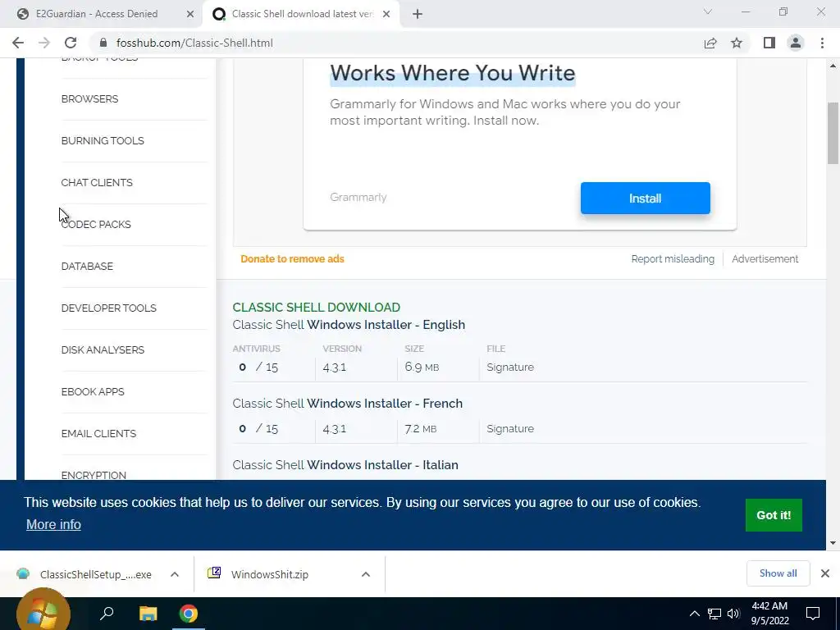Click Show all downloads button
This screenshot has width=840, height=630.
point(778,573)
